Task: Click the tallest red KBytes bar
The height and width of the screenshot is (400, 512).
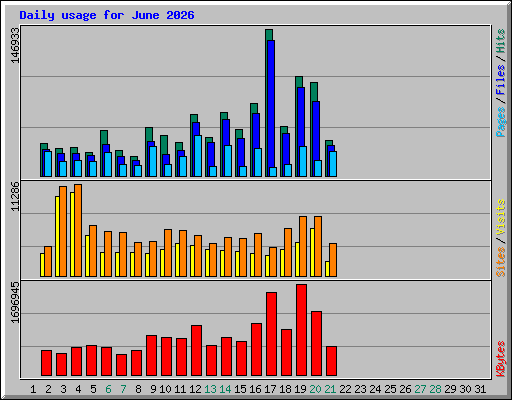Action: (x=301, y=330)
